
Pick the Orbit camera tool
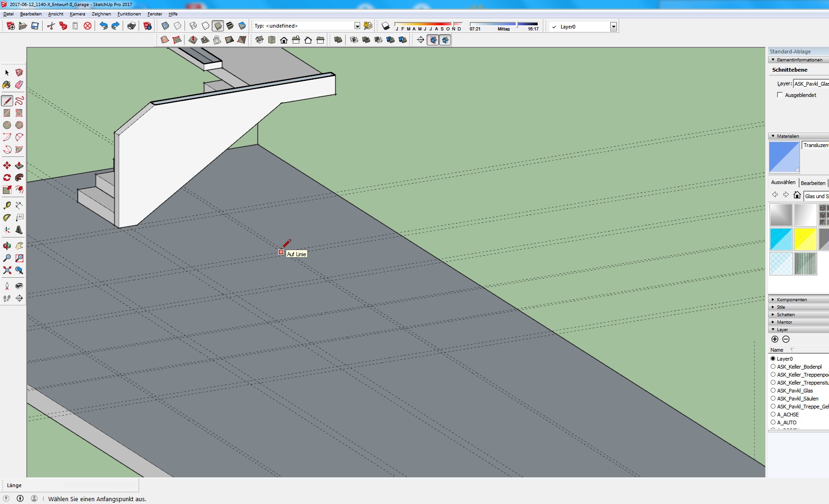point(7,246)
